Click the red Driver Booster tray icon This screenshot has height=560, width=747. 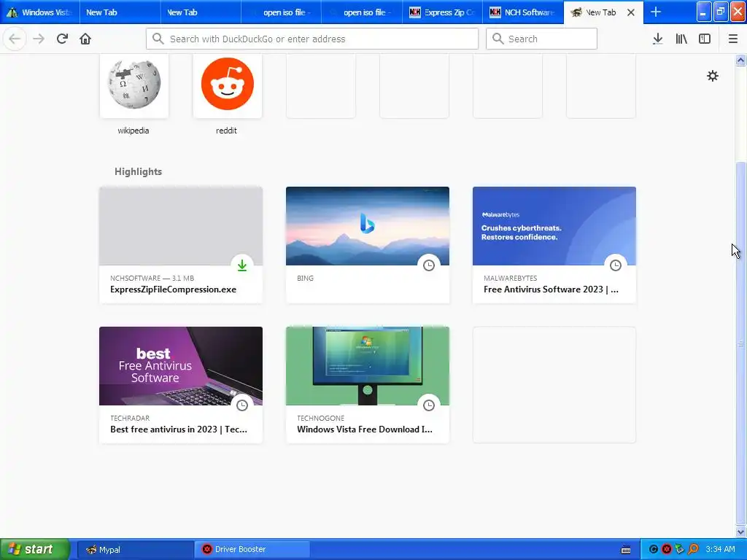pyautogui.click(x=667, y=550)
